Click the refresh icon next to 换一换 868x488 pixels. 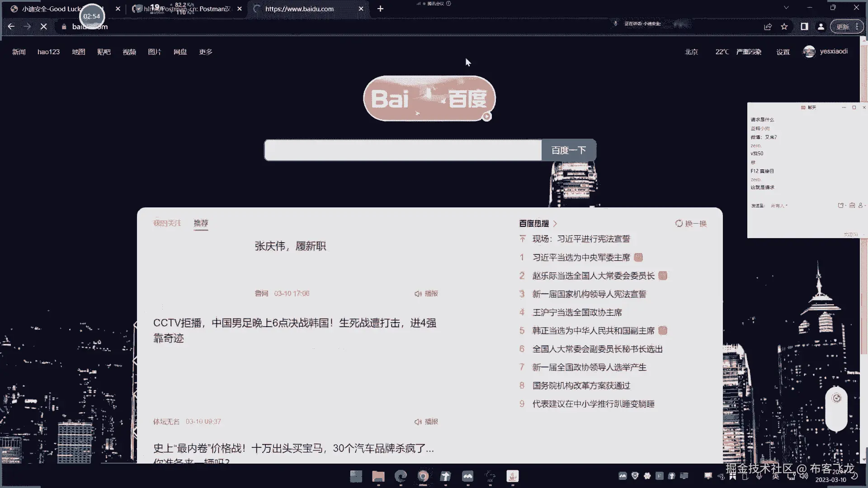click(x=679, y=223)
